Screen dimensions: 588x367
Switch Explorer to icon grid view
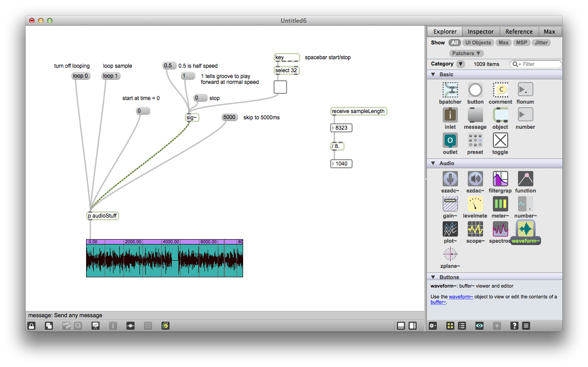[x=450, y=326]
